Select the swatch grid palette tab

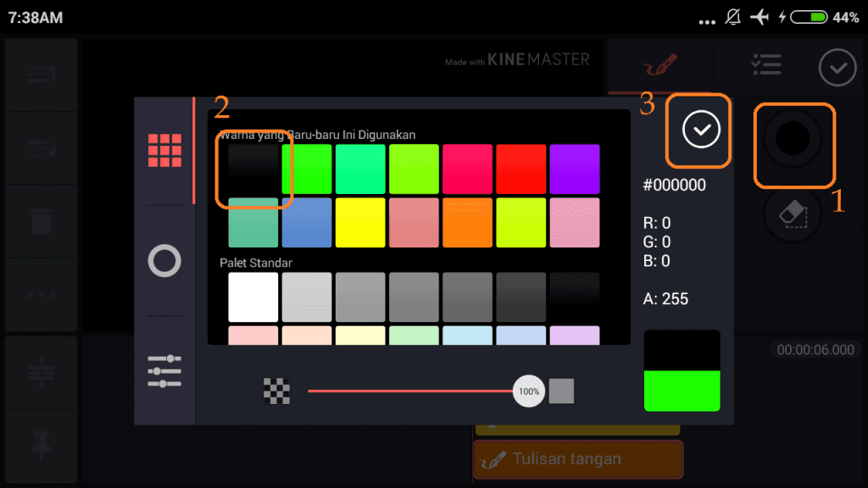click(164, 151)
